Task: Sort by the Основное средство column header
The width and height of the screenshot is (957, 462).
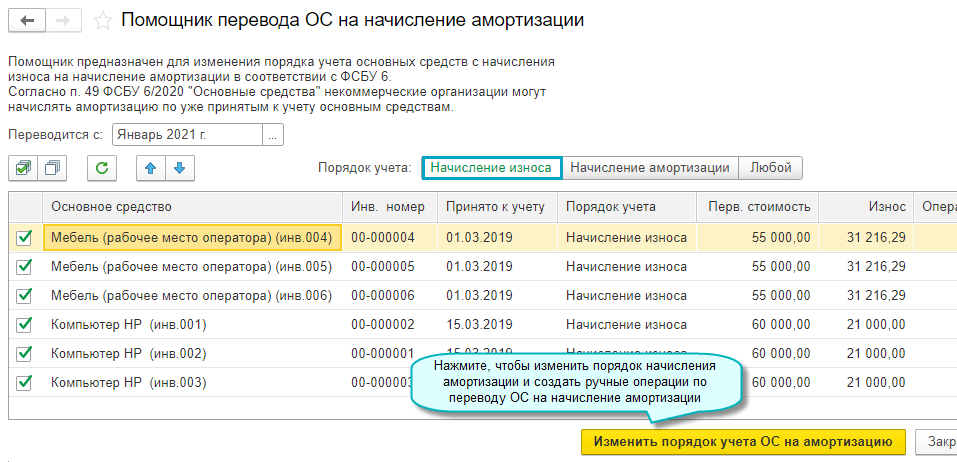Action: point(190,207)
